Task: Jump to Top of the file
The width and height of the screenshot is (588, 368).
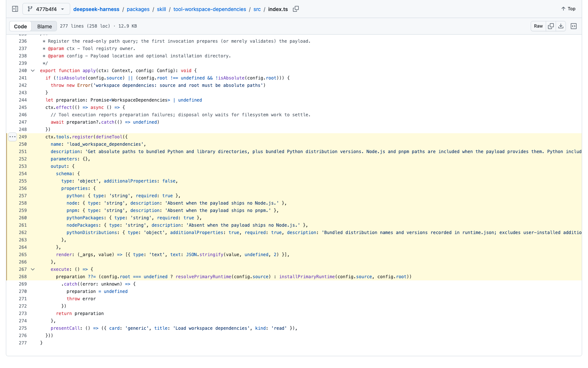Action: click(568, 9)
